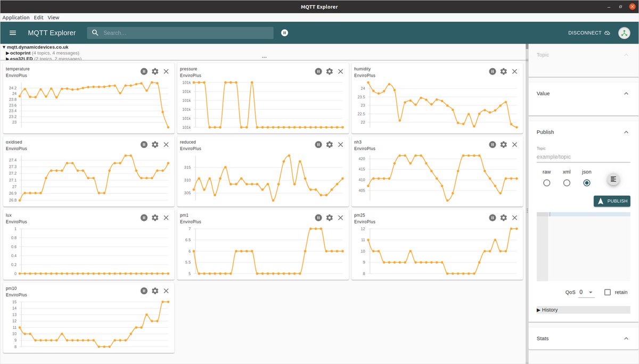This screenshot has height=364, width=639.
Task: Pause the humidity chart
Action: 493,71
